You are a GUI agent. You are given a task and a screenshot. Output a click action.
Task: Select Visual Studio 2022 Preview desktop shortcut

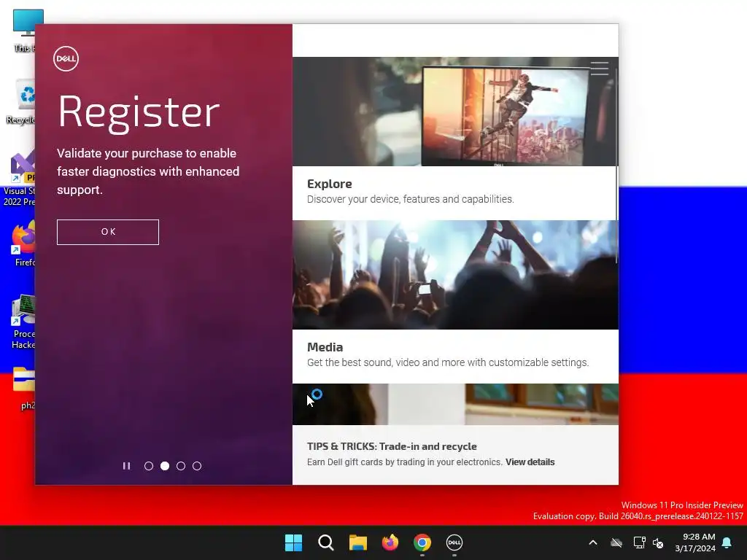(x=20, y=178)
